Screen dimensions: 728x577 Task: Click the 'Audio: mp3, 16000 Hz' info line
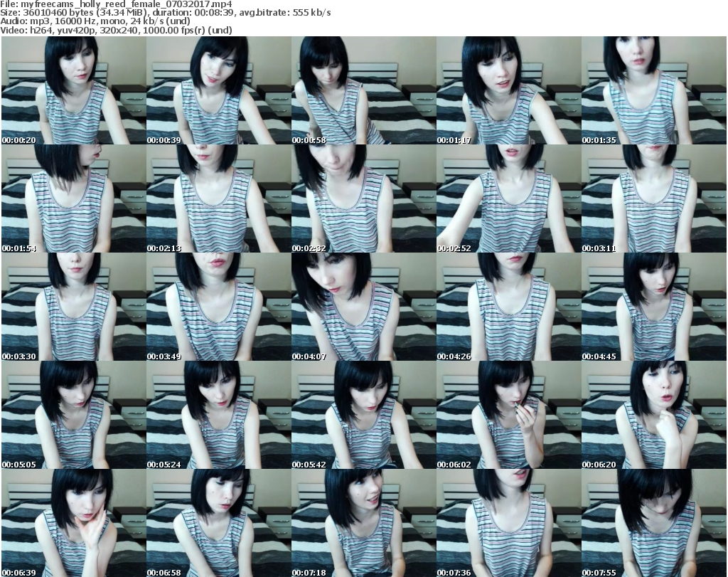pyautogui.click(x=95, y=21)
